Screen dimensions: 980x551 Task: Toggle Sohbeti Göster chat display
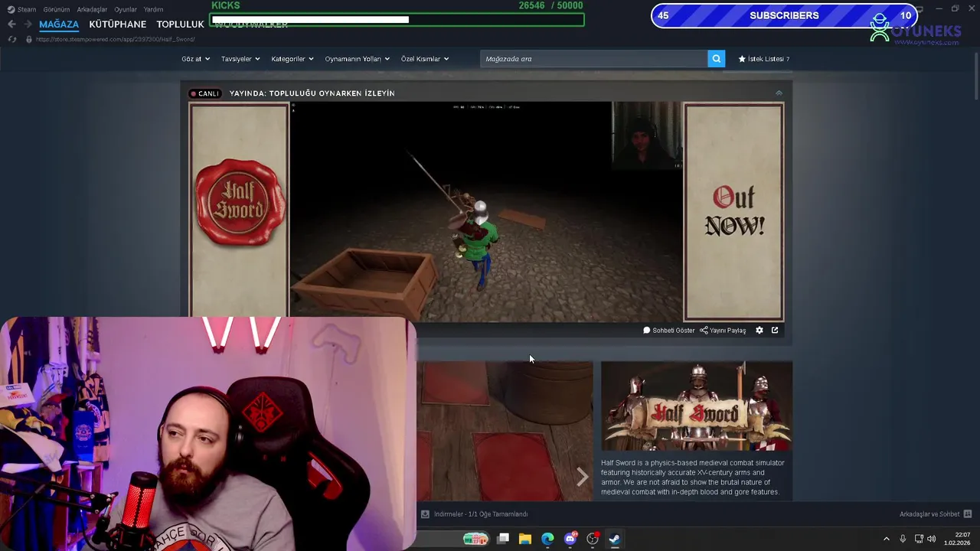669,331
